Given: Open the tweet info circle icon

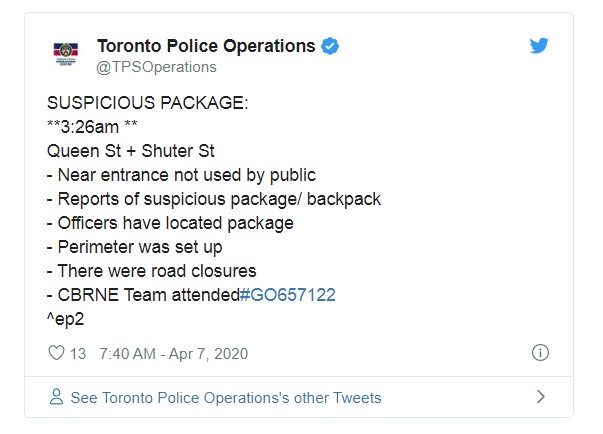Looking at the screenshot, I should coord(540,353).
